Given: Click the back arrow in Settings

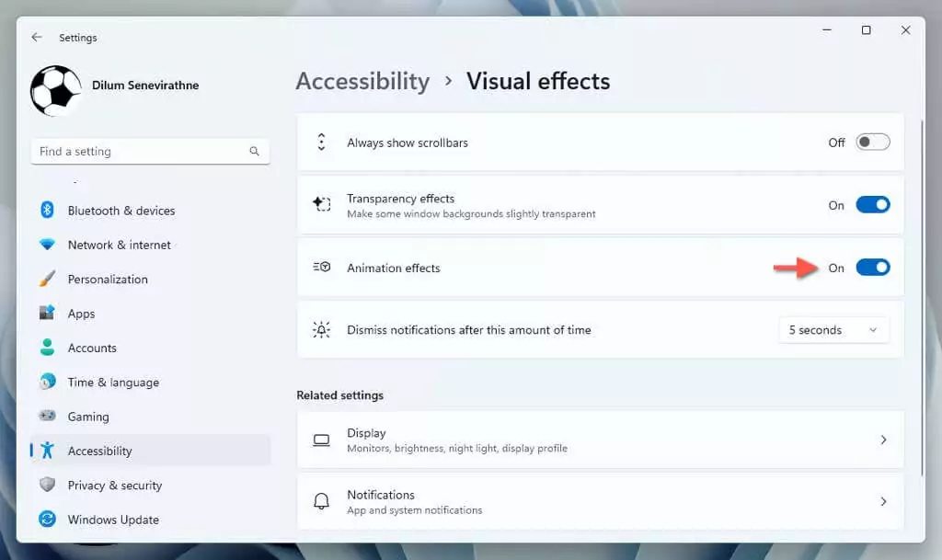Looking at the screenshot, I should tap(37, 37).
